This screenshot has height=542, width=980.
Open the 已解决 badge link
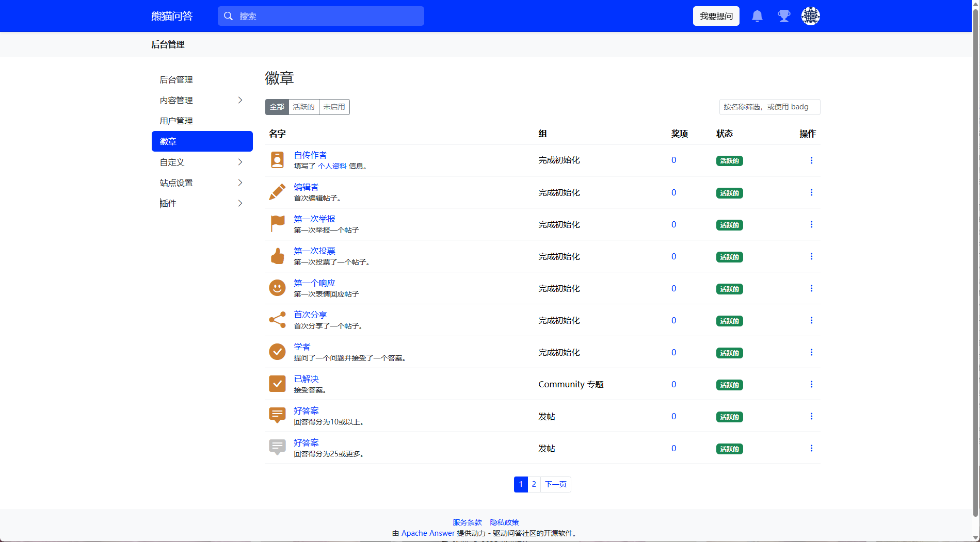306,379
